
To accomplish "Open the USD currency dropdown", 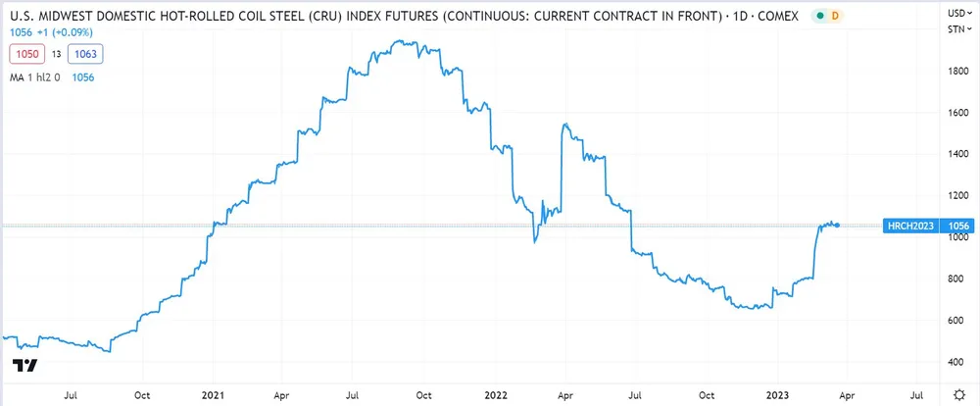I will (x=957, y=14).
